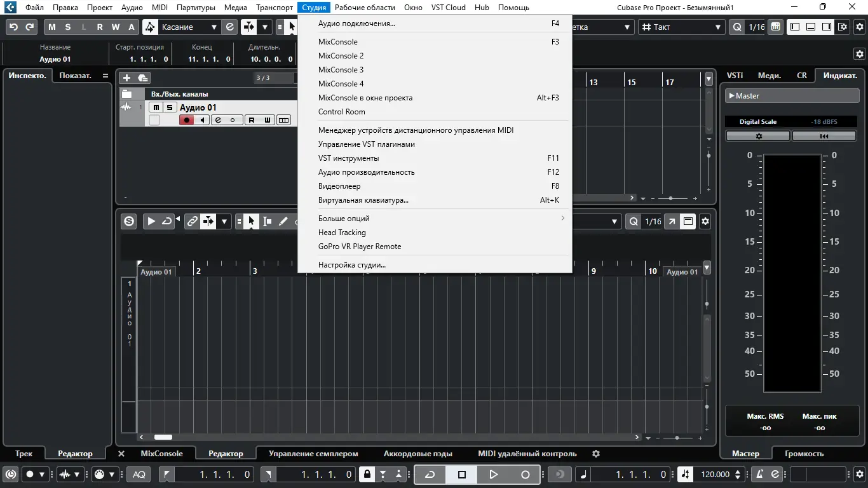Expand the Master section in meter panel
Viewport: 868px width, 488px height.
792,96
